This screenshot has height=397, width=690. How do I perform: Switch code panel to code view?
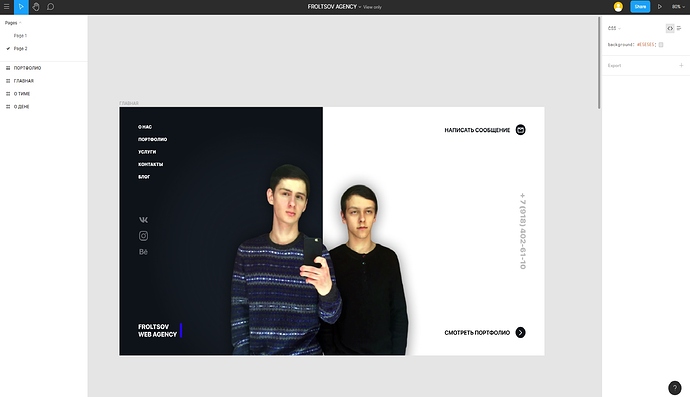tap(670, 28)
